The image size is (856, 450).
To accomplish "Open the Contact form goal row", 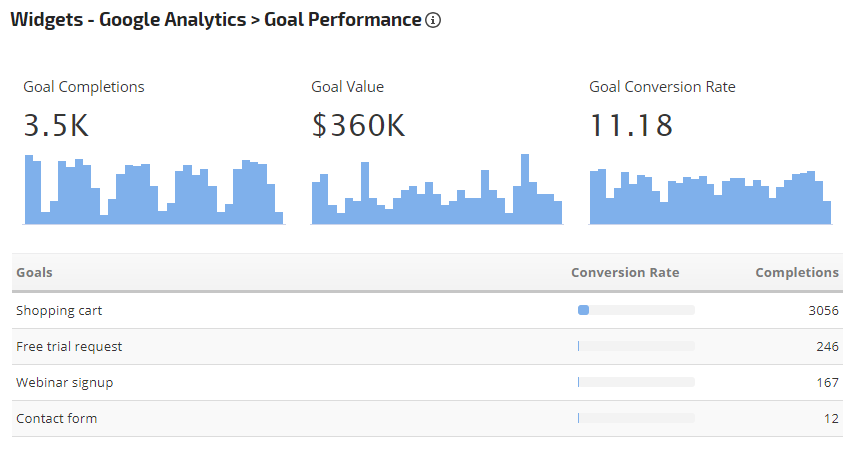I will pos(57,419).
